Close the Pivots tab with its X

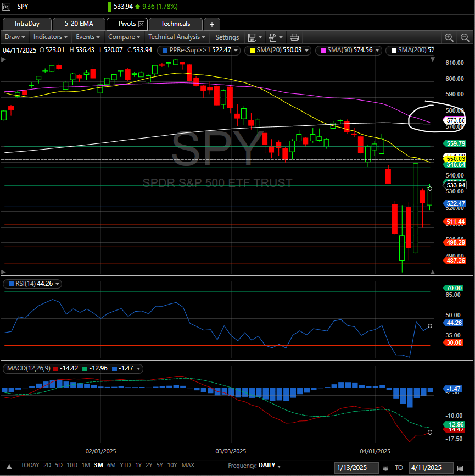[x=141, y=24]
